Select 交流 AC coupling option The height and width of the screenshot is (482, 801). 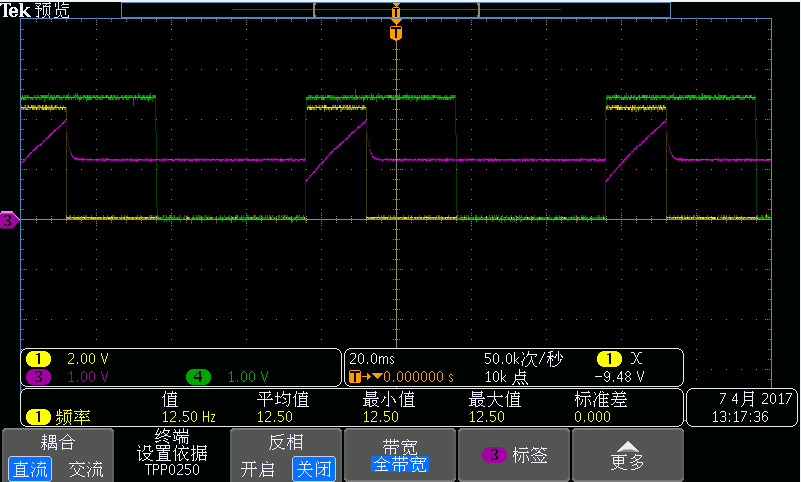(x=86, y=469)
